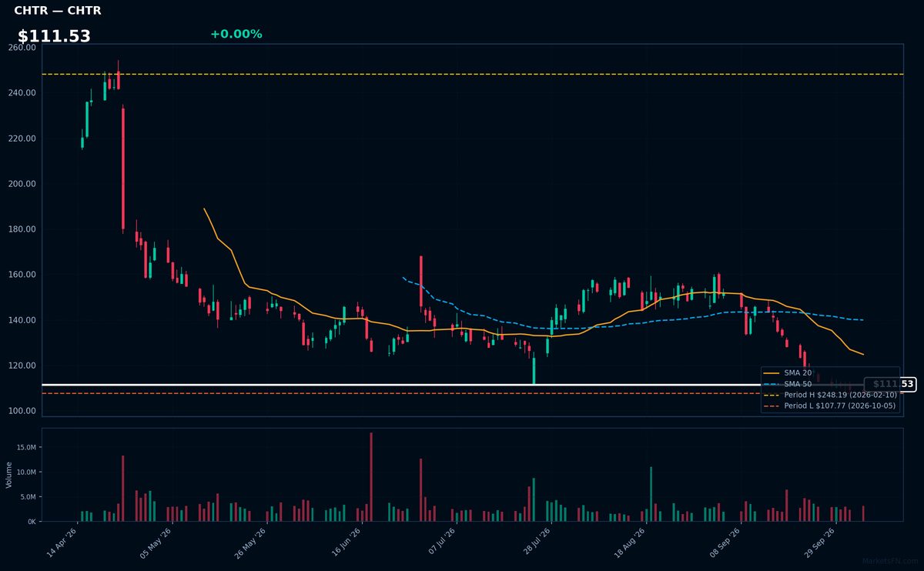Click the 120.00 price axis label
Viewport: 924px width, 571px height.
pyautogui.click(x=22, y=366)
